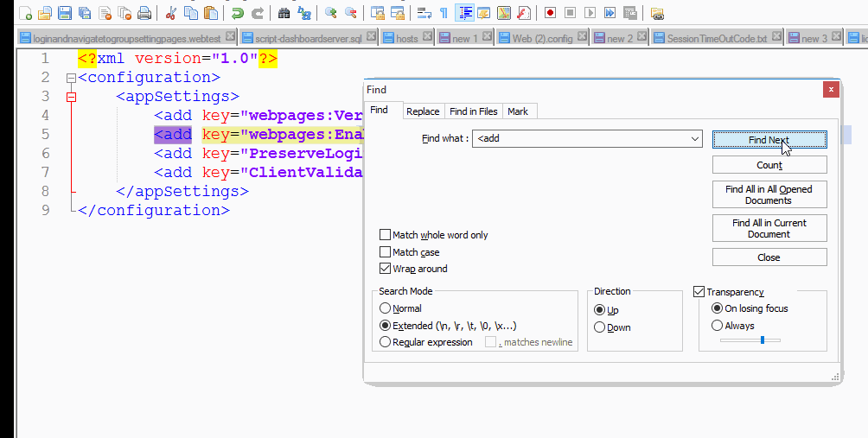Toggle the Transparency checkbox

click(x=699, y=292)
